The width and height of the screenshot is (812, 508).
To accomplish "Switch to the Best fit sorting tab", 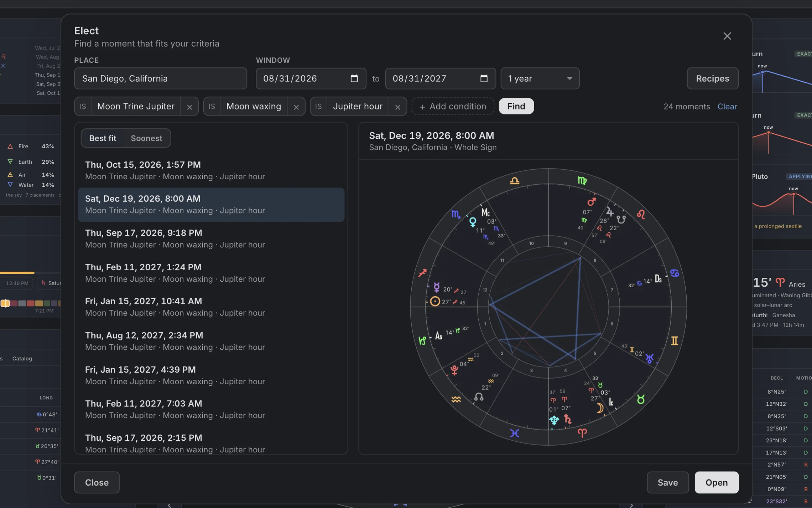I will click(x=103, y=138).
